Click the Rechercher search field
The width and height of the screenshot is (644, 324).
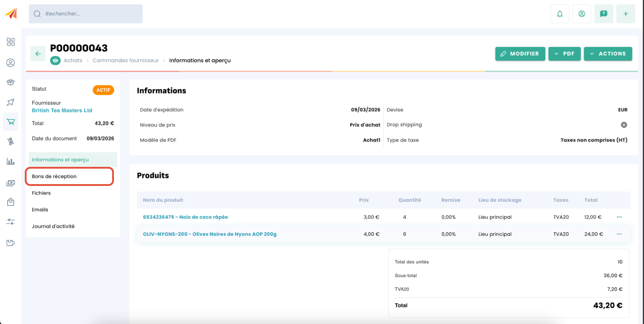(86, 14)
